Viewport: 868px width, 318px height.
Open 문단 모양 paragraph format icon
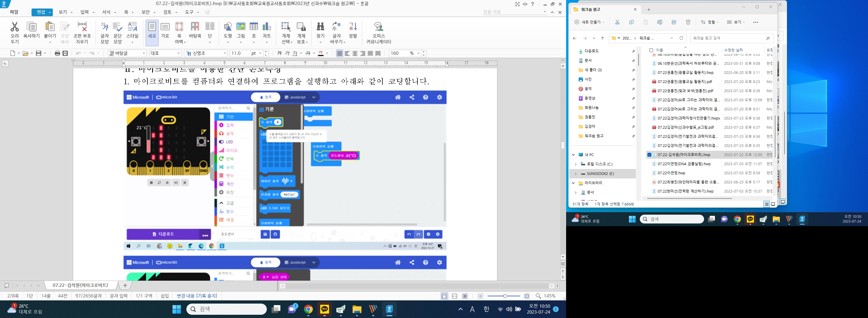pos(117,27)
